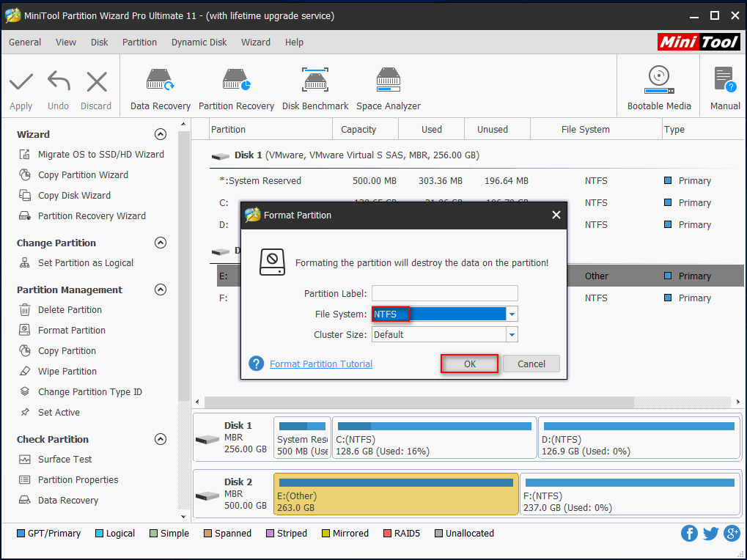Click the Undo arrow icon
Screen dimensions: 747x560
(59, 81)
